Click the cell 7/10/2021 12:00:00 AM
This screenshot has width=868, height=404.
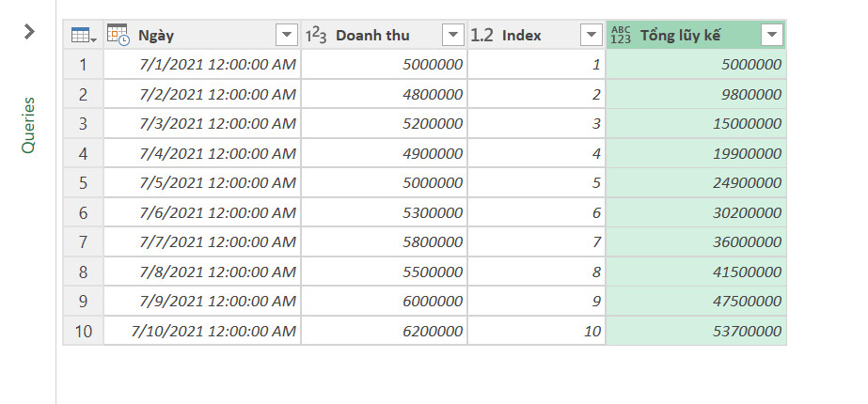point(202,331)
